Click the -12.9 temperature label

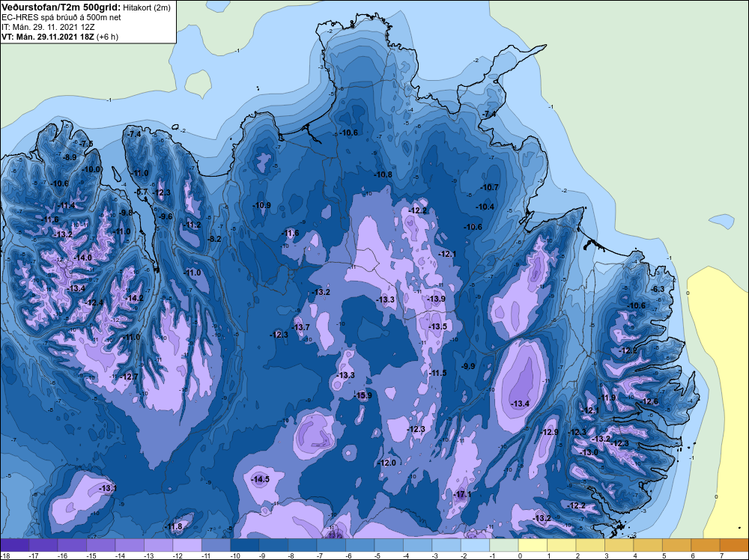(x=549, y=432)
